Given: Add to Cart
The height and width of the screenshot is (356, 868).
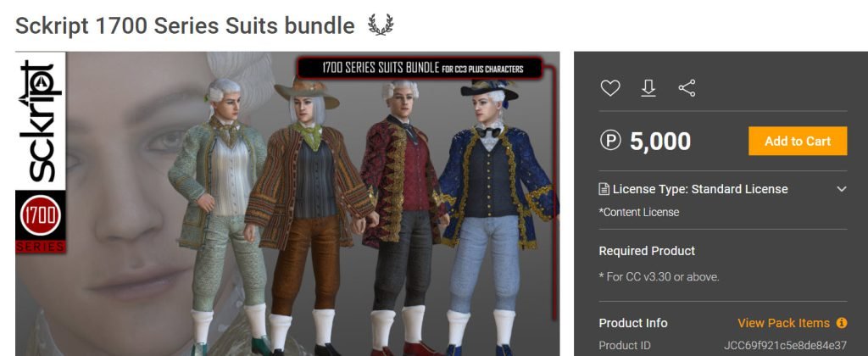Looking at the screenshot, I should click(798, 142).
